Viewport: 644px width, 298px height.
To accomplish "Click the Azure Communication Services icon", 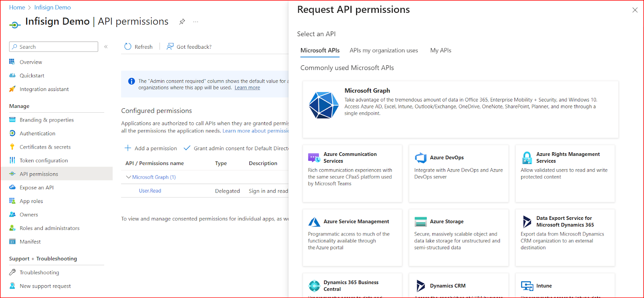I will click(314, 157).
